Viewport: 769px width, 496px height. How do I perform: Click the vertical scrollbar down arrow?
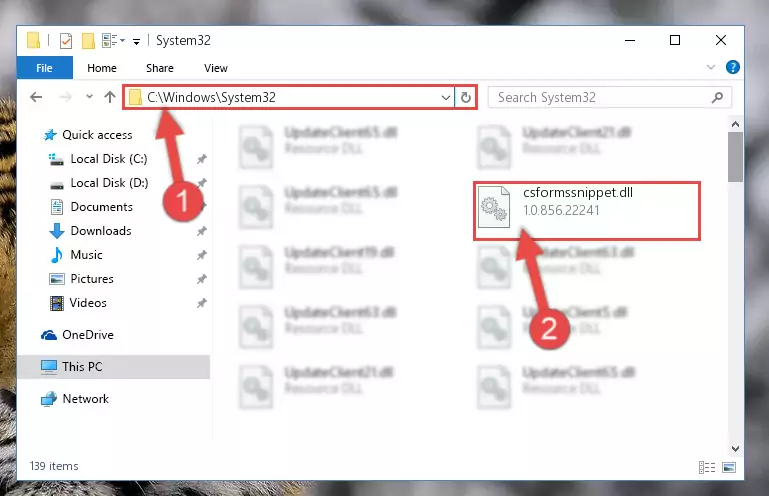click(735, 448)
